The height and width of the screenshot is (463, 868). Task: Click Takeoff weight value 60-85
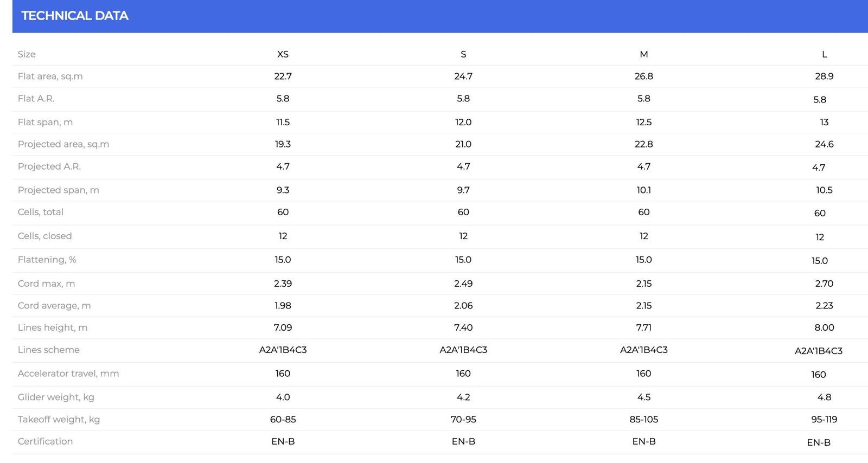(x=283, y=420)
